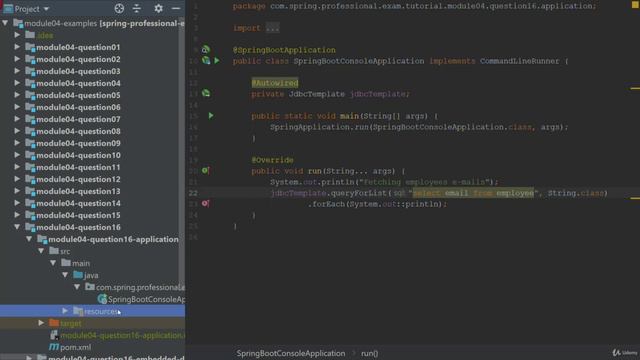This screenshot has height=360, width=640.
Task: Click the run arrow next to main method
Action: click(x=211, y=116)
